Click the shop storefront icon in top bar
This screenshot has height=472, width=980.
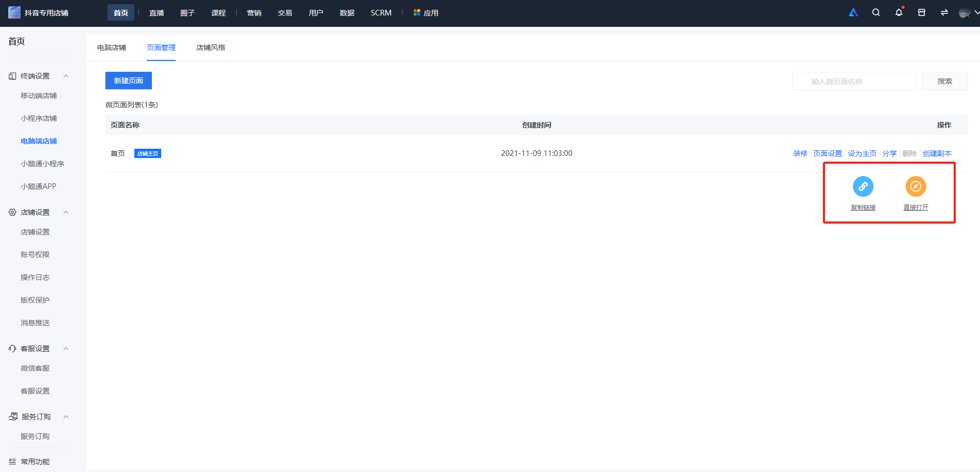921,12
